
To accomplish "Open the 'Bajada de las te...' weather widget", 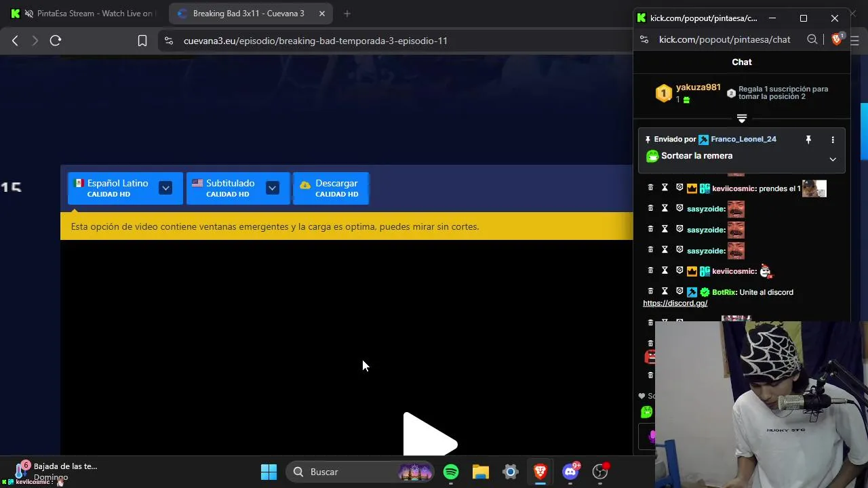I will (x=57, y=471).
